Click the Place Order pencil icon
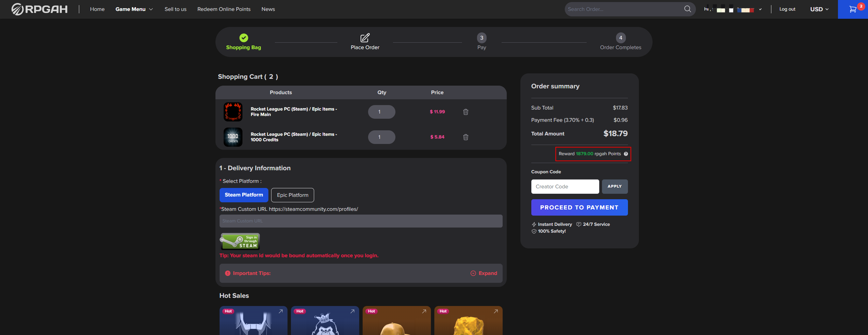Image resolution: width=868 pixels, height=335 pixels. [x=365, y=38]
